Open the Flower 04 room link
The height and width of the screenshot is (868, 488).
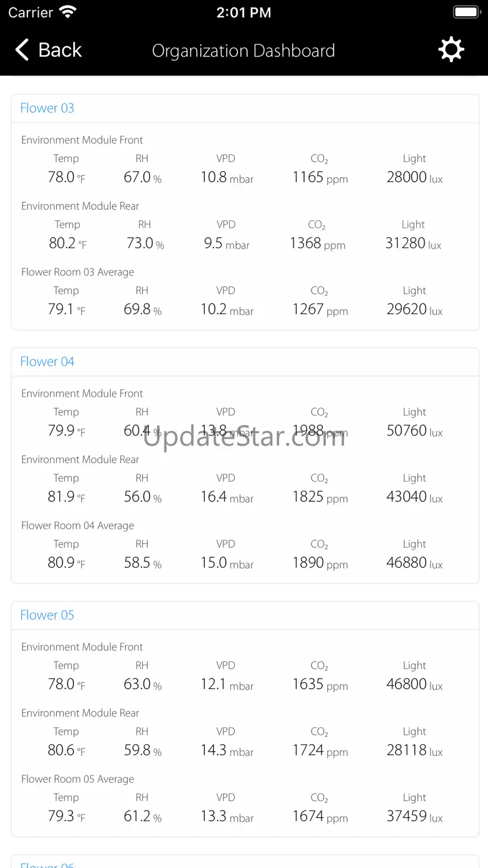click(47, 362)
